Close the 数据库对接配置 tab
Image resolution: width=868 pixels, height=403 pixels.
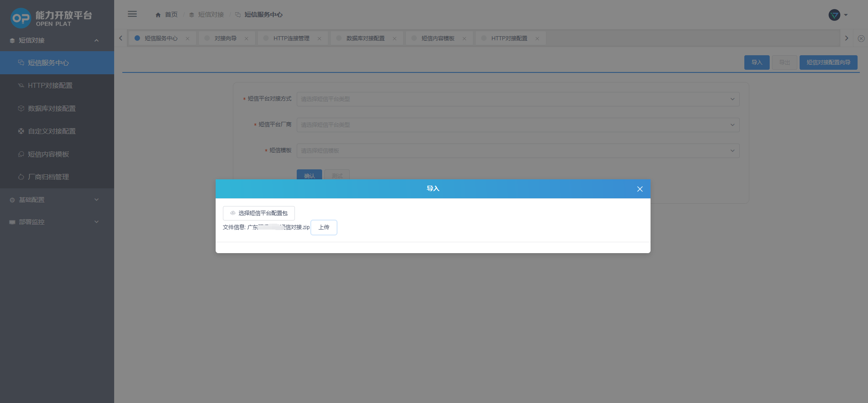[395, 38]
